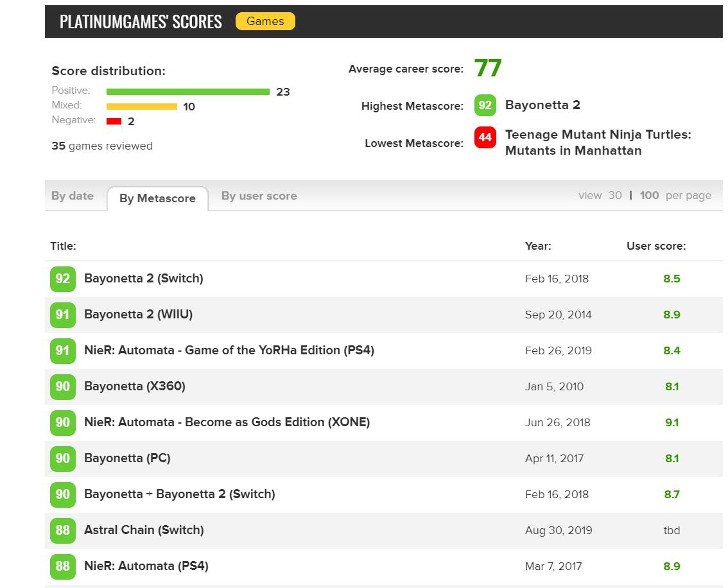Click the red 44 lowest Metascore badge

(485, 137)
